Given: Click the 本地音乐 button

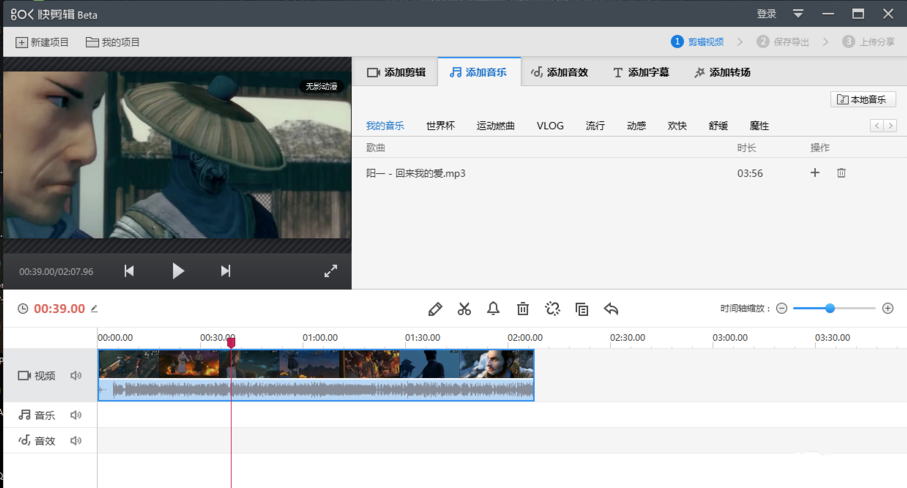Looking at the screenshot, I should point(863,100).
